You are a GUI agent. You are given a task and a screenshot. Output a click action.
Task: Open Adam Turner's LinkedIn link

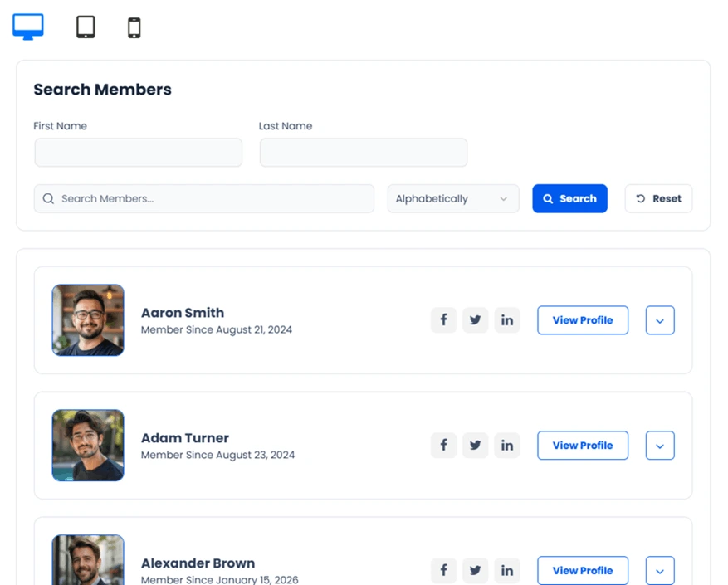tap(507, 446)
